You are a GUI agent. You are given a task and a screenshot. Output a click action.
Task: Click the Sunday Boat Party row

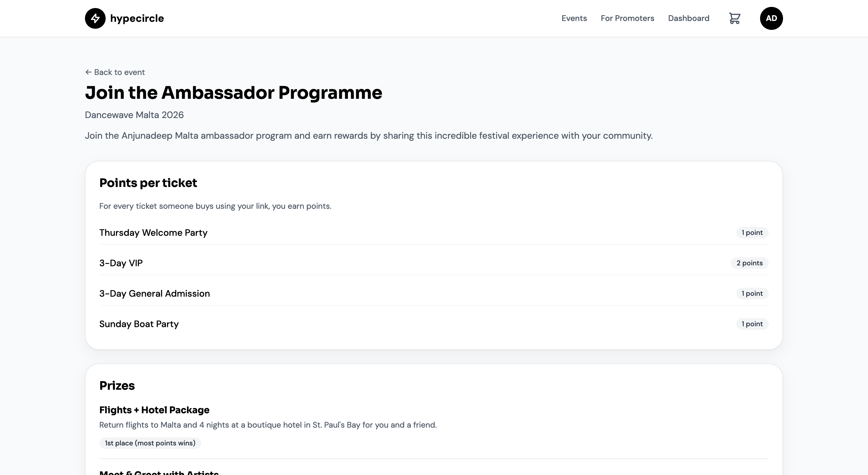click(434, 324)
